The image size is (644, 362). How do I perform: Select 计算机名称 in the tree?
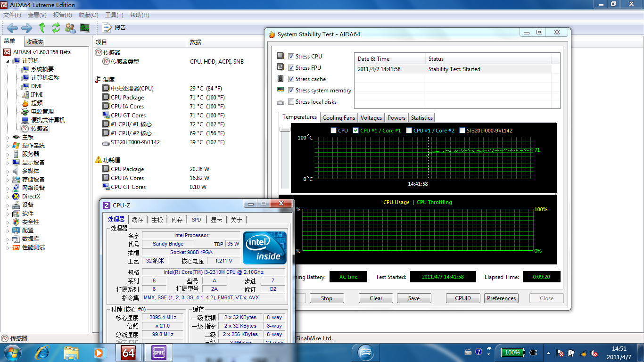pos(45,78)
